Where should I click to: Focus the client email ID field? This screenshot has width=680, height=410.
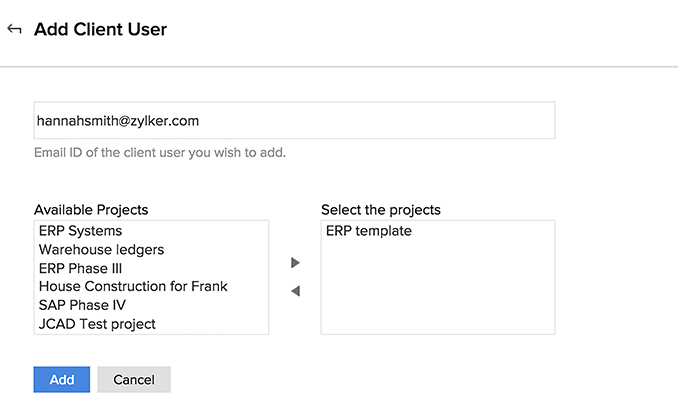pos(294,120)
